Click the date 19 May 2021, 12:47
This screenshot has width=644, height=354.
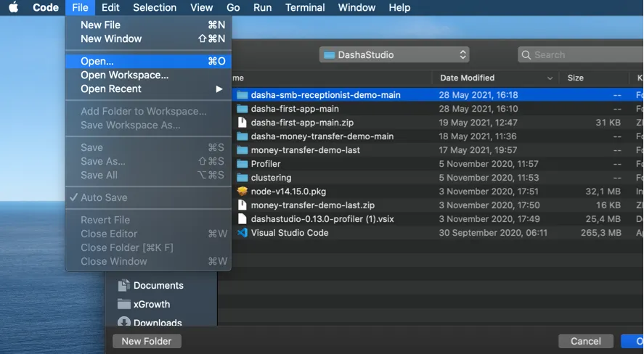(478, 123)
